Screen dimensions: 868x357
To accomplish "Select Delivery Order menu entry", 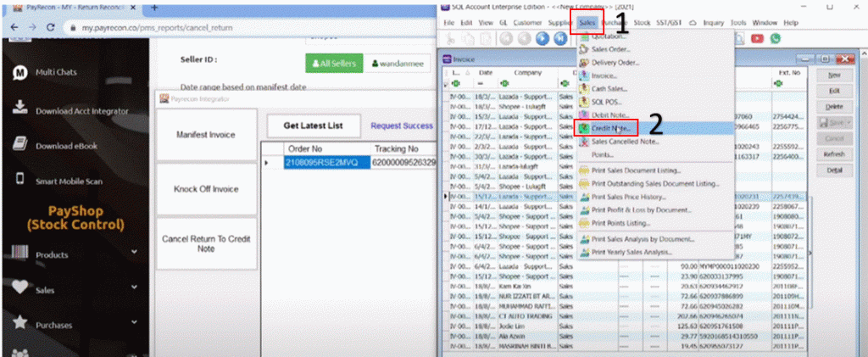I will 655,63.
